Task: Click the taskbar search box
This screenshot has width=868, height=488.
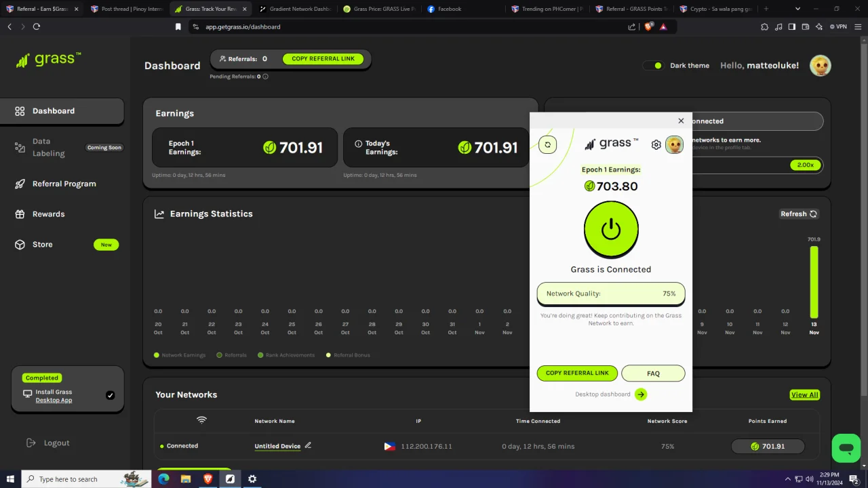Action: point(86,479)
